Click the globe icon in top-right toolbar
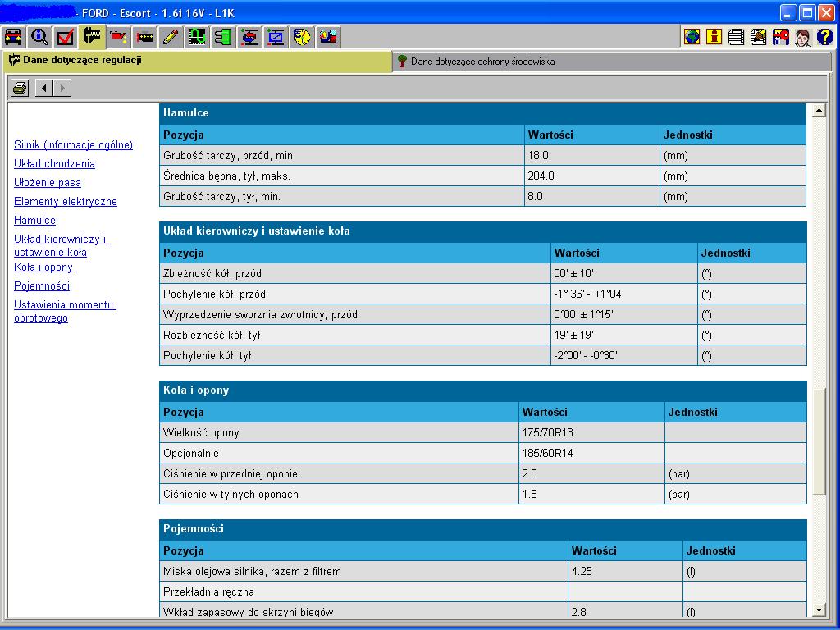 click(692, 37)
